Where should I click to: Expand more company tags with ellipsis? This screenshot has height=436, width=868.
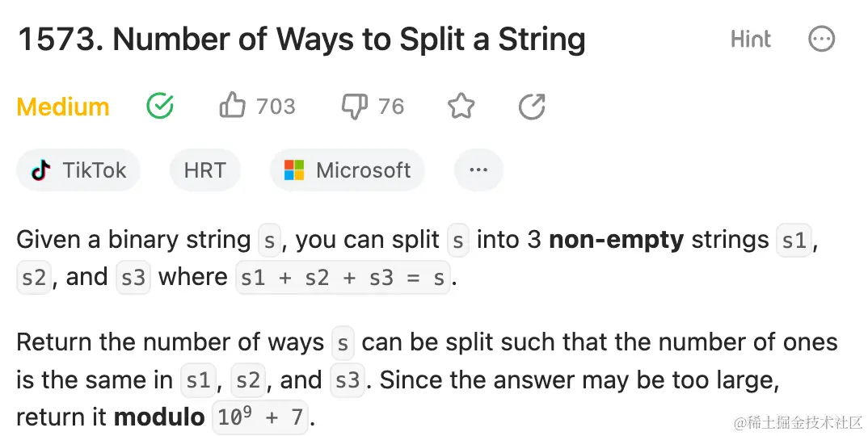click(478, 170)
